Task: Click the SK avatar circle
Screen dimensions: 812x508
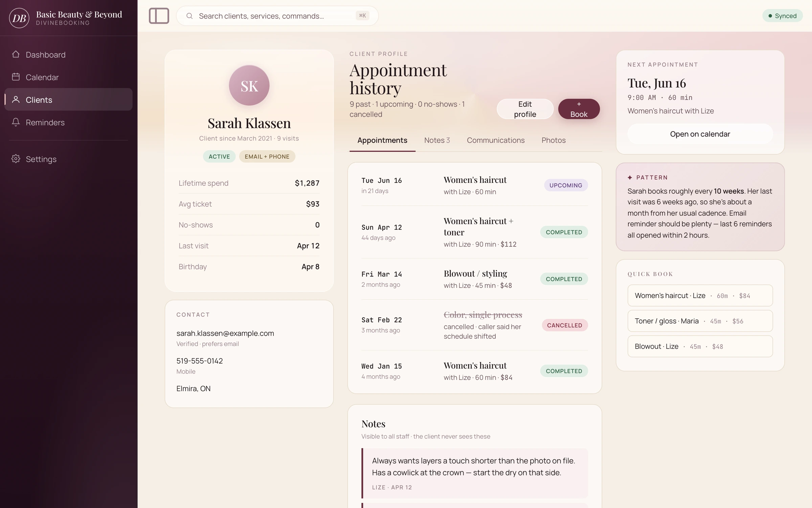Action: [249, 85]
